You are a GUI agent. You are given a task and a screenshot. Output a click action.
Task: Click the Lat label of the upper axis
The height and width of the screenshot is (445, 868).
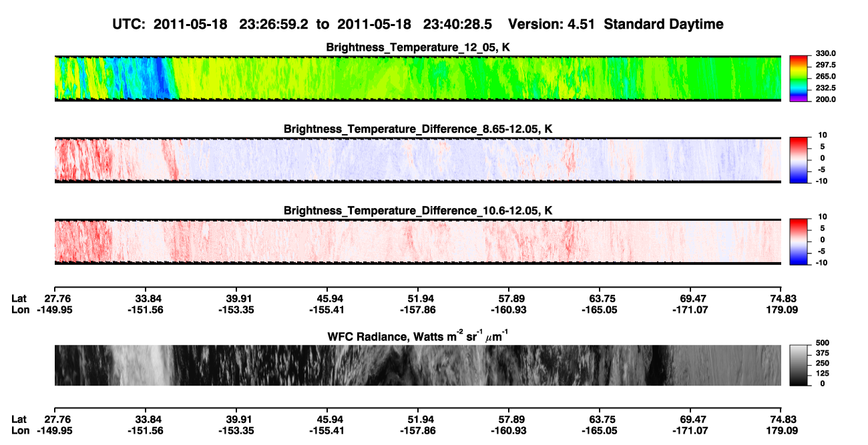(19, 298)
